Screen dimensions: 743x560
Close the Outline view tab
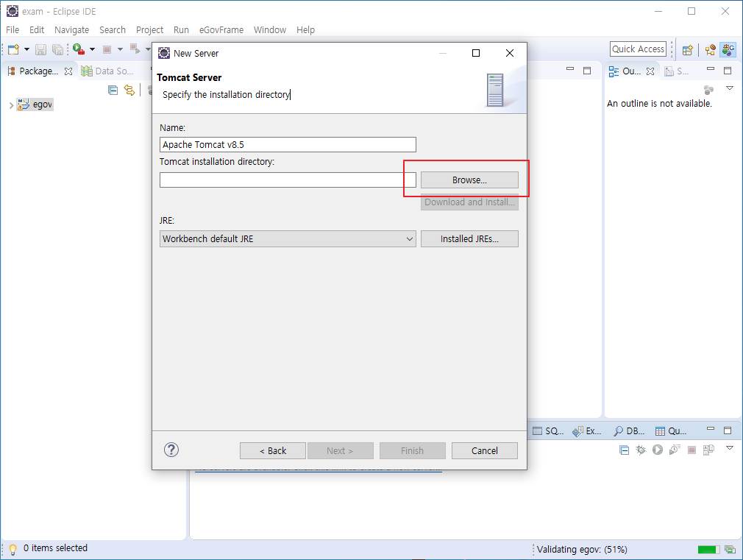pyautogui.click(x=650, y=71)
